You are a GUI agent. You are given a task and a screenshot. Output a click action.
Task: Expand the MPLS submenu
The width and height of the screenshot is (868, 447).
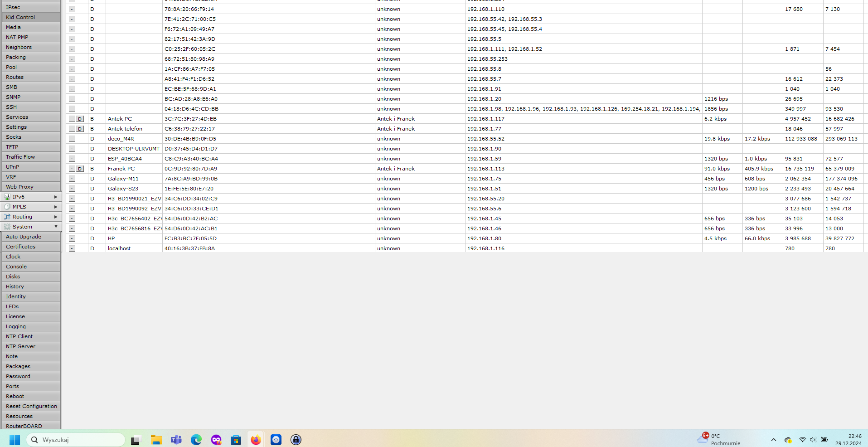[56, 206]
